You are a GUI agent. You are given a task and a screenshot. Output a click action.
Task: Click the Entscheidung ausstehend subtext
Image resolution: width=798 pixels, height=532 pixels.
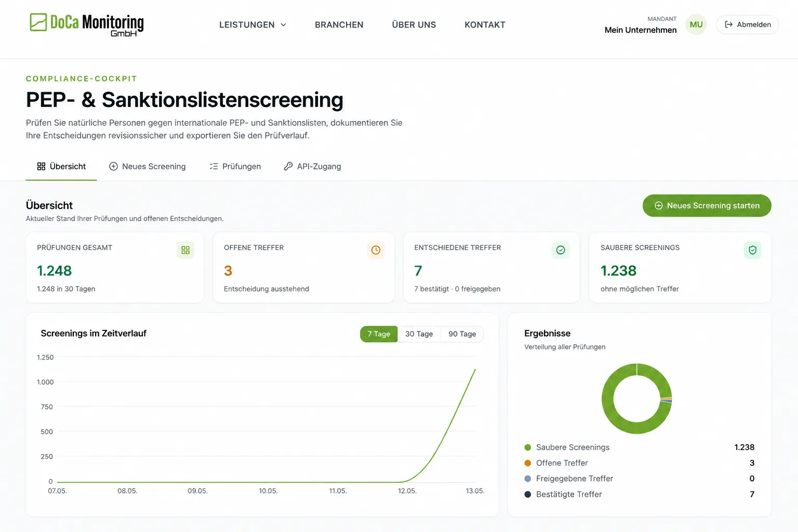coord(267,289)
